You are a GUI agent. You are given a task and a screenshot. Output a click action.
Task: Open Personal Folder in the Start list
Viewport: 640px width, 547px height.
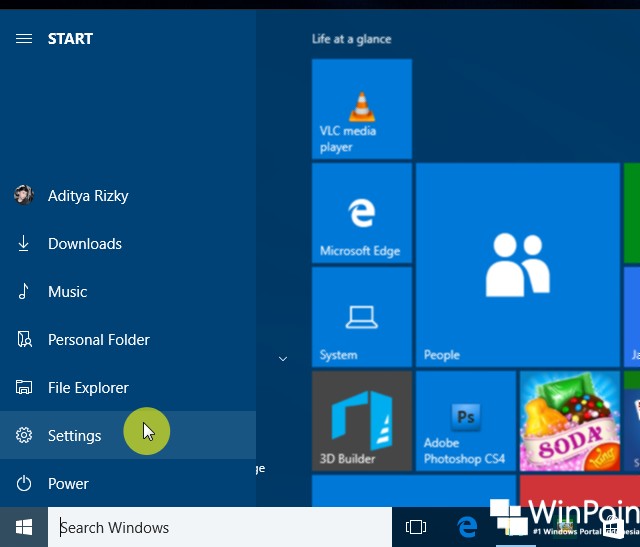tap(128, 340)
